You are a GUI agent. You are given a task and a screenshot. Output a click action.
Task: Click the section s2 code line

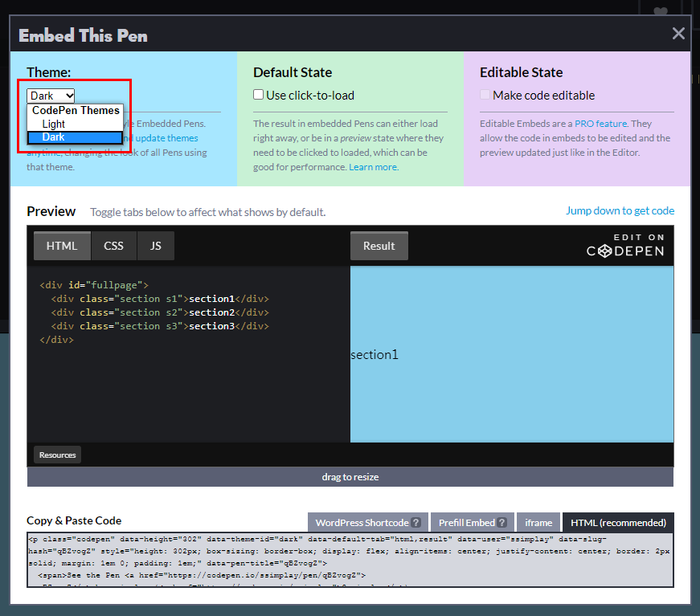coord(160,312)
